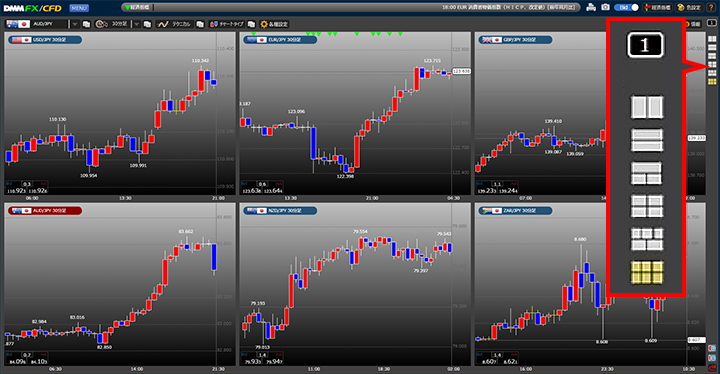Activate the USD/JPY 30-minute chart label
Viewport: 720px width, 374px height.
[45, 40]
